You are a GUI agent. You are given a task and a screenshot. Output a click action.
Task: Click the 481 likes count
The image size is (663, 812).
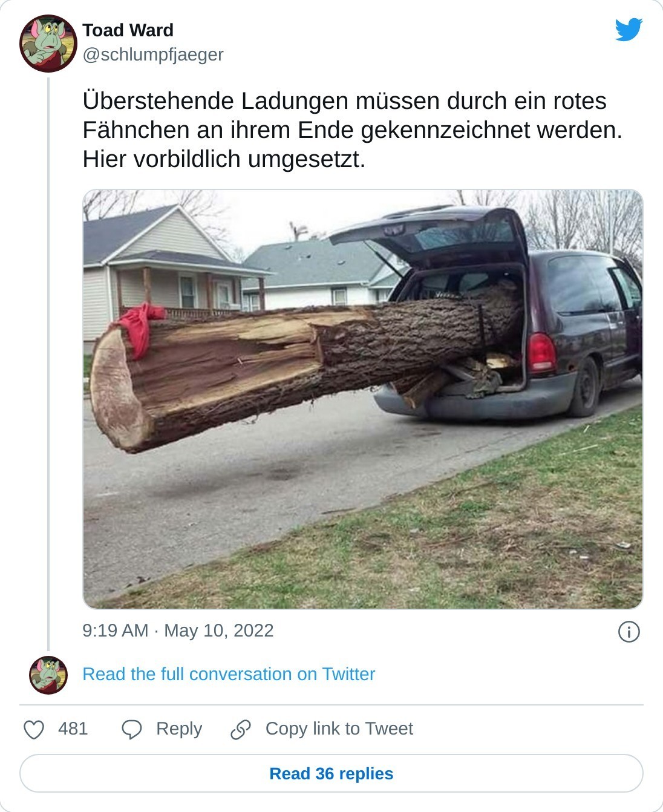(73, 729)
